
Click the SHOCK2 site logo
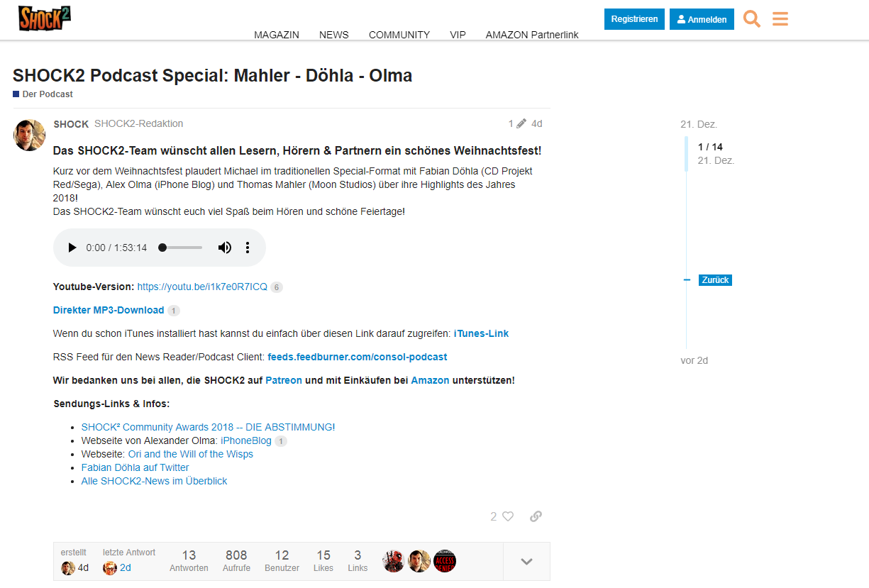[45, 18]
